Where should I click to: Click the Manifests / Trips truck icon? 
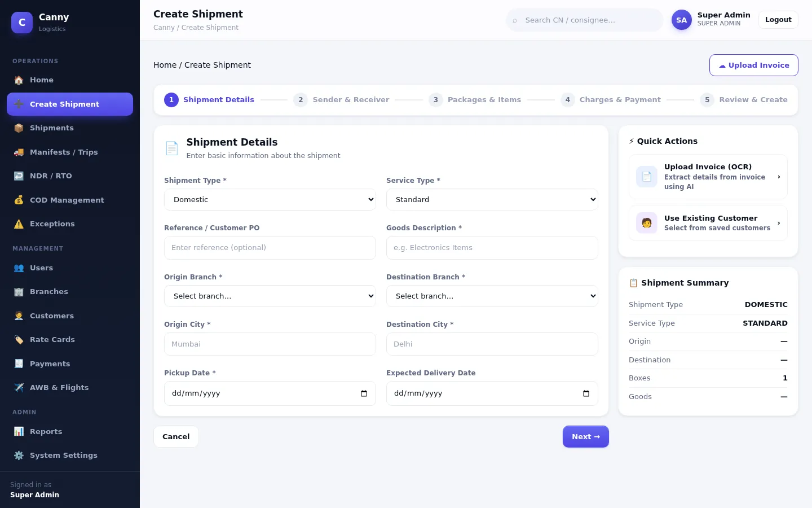coord(19,152)
